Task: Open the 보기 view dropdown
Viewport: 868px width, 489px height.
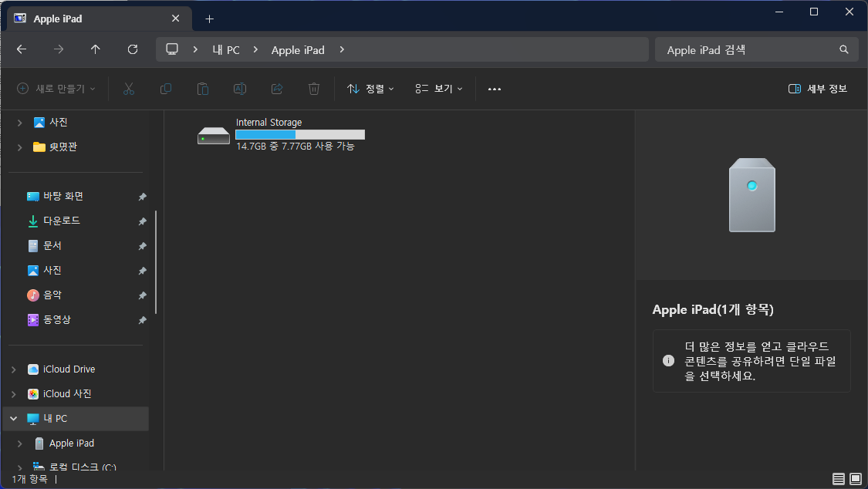Action: click(439, 89)
